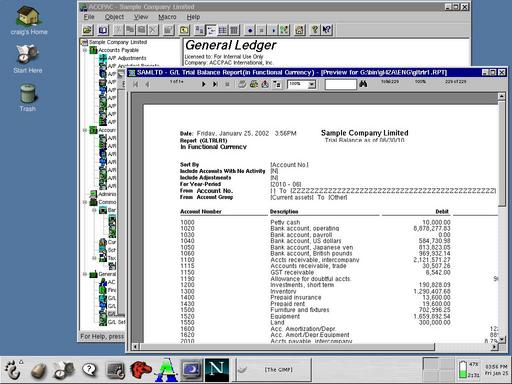Open the Object menu
512x384 pixels.
point(114,17)
